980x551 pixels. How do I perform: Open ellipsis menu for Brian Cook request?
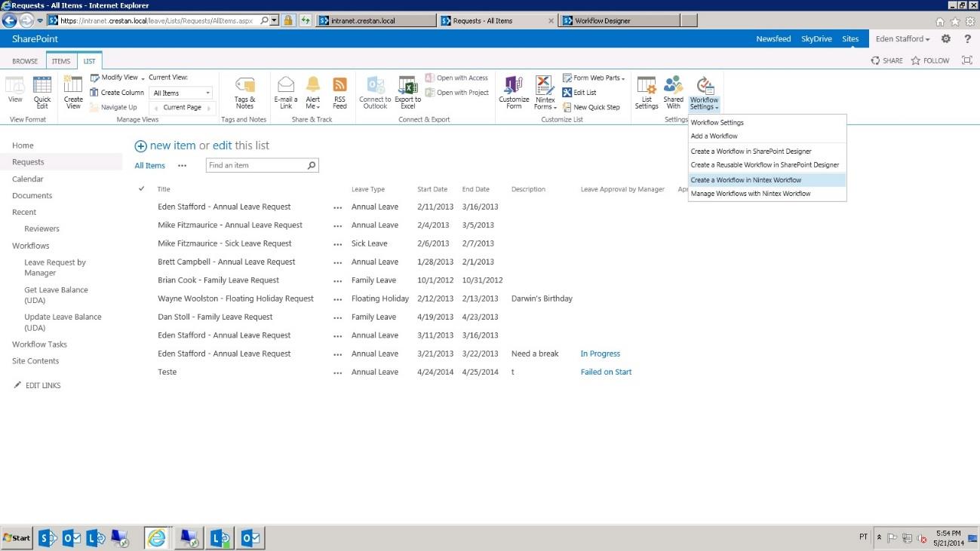(x=337, y=280)
